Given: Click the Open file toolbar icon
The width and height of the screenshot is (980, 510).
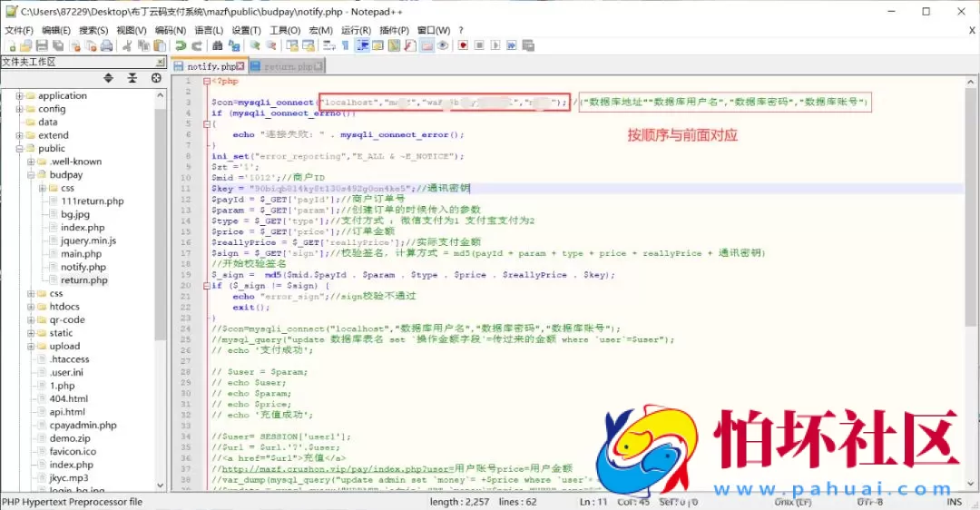Looking at the screenshot, I should click(25, 45).
